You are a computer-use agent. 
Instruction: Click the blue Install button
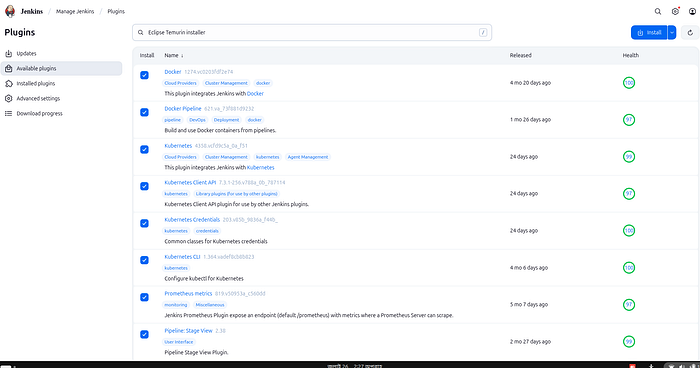coord(649,33)
